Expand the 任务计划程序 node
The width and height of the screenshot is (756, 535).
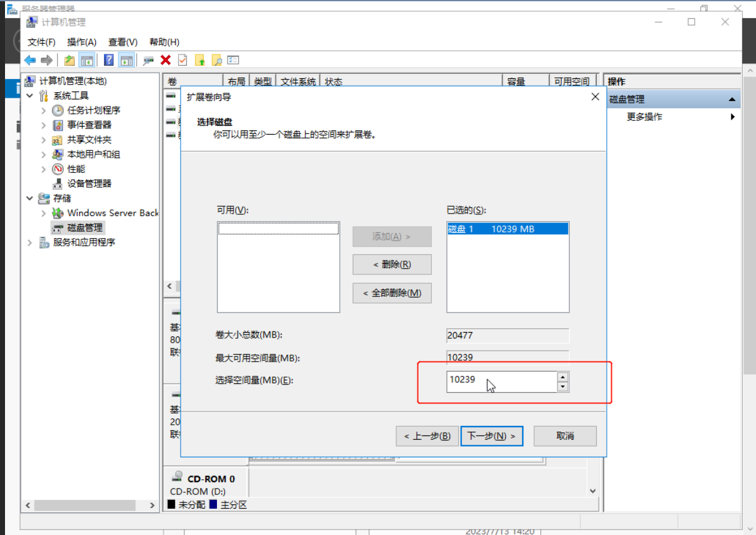[x=43, y=110]
